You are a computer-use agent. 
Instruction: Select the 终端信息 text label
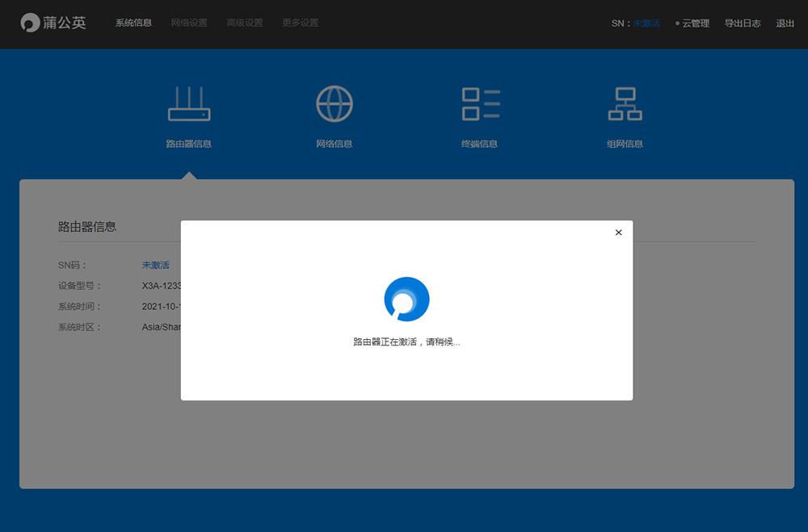point(480,144)
